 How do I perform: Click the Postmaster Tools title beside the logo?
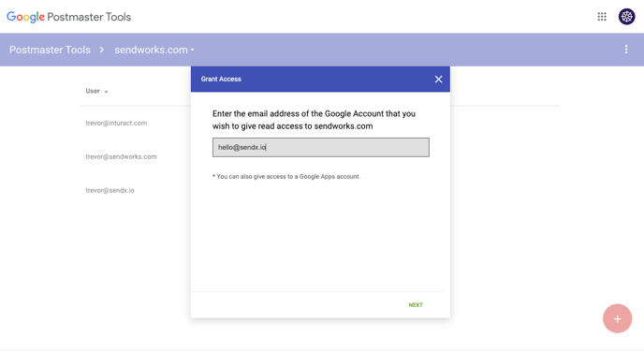coord(89,17)
